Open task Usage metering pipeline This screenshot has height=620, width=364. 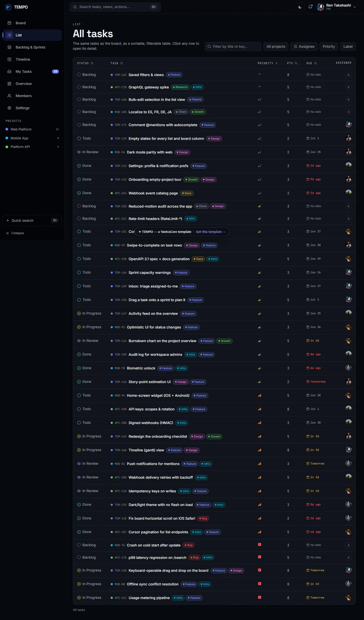pyautogui.click(x=149, y=598)
